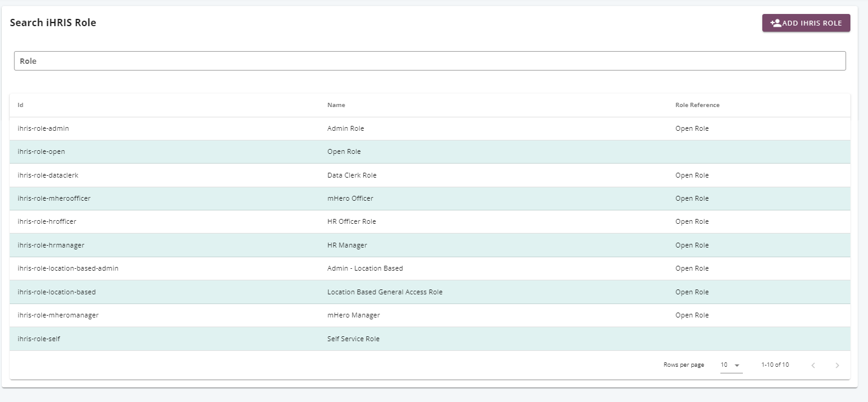Click the Admin Role name cell

(346, 128)
